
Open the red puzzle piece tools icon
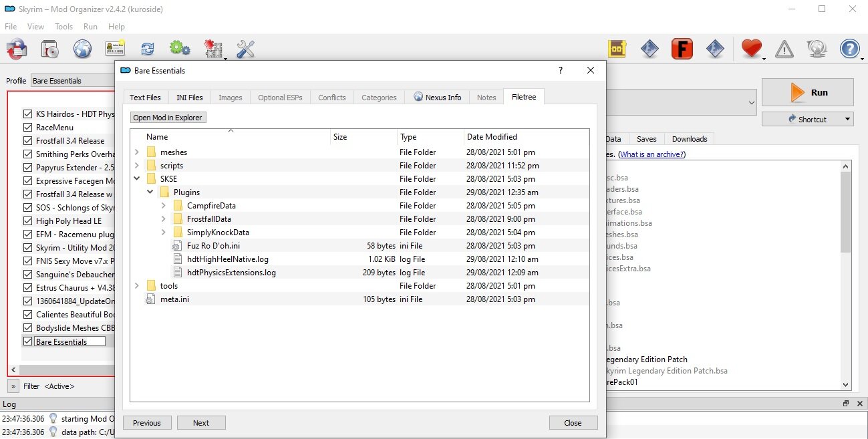tap(213, 49)
